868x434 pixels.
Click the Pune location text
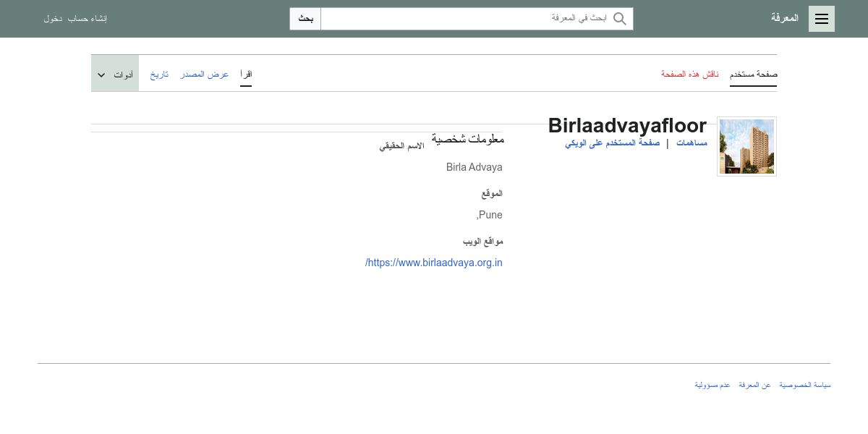490,215
